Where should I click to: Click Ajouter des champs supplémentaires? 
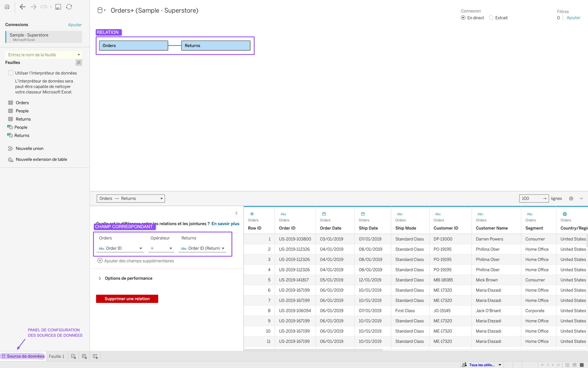pyautogui.click(x=139, y=261)
